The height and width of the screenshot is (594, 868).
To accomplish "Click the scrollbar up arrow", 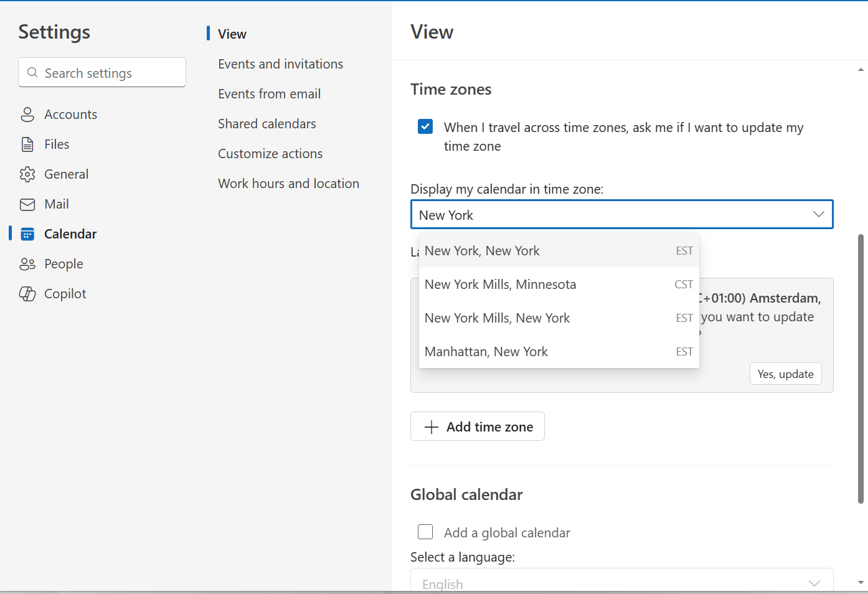I will click(x=861, y=70).
